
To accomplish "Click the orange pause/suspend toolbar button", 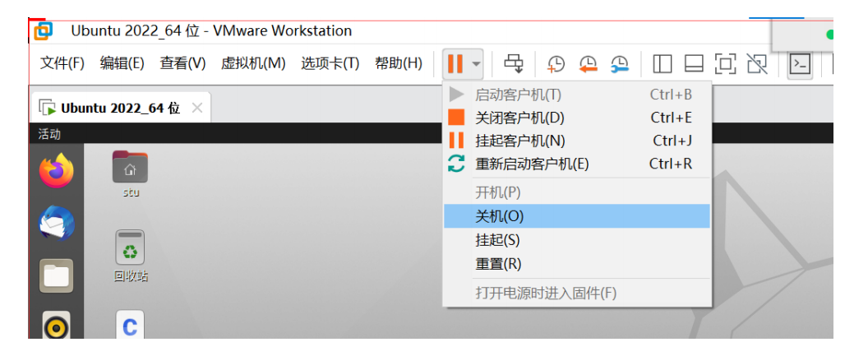I will pos(455,64).
